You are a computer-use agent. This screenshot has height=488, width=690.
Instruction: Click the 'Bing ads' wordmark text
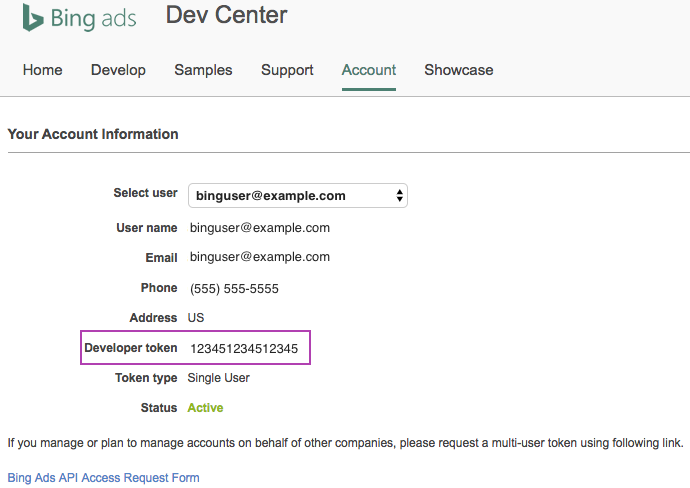point(93,18)
